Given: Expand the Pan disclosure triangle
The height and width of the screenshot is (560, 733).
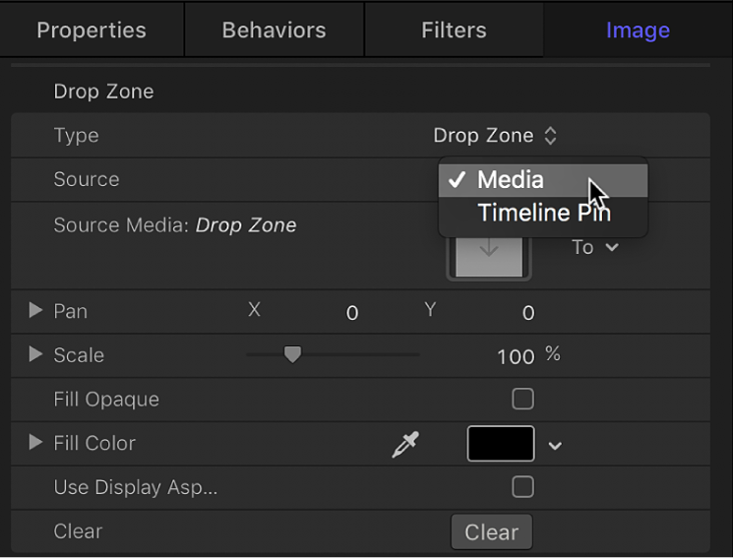Looking at the screenshot, I should [35, 311].
